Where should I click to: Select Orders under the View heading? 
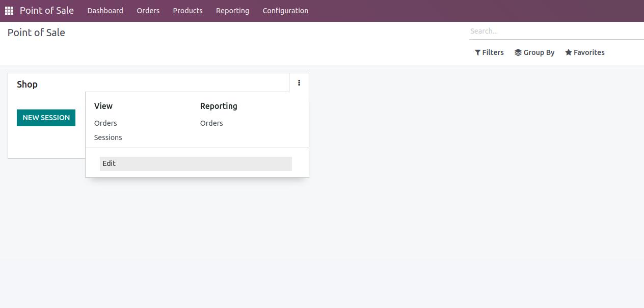click(x=105, y=123)
